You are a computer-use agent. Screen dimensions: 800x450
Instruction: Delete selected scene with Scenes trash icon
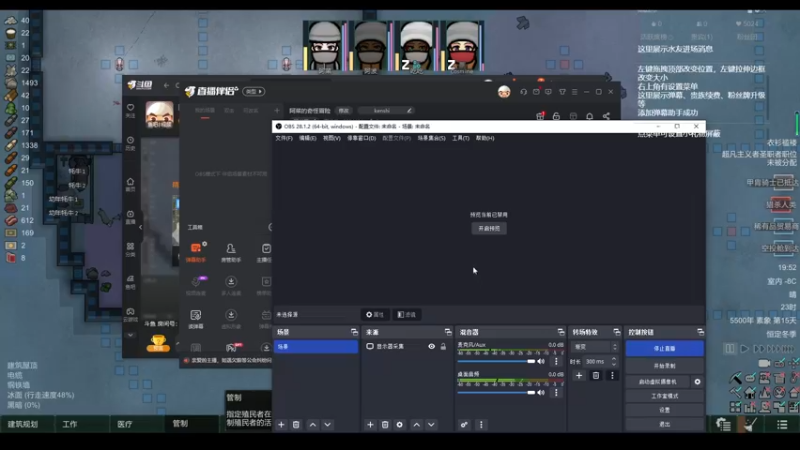pyautogui.click(x=296, y=424)
